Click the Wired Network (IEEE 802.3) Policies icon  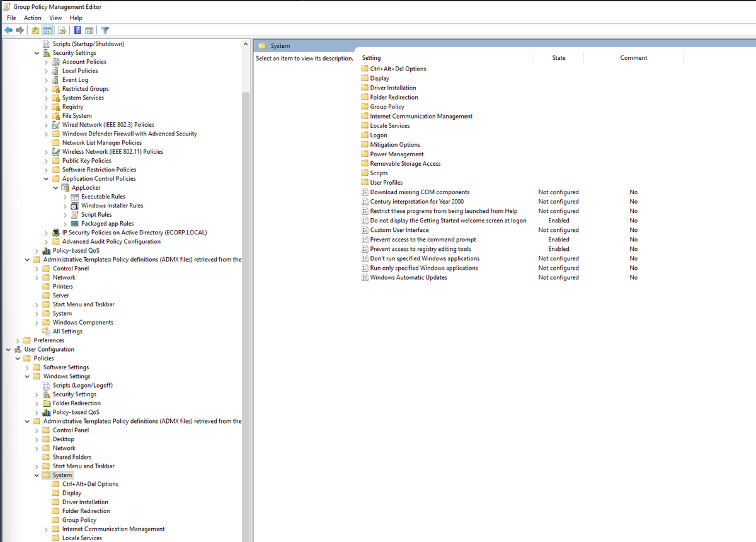56,125
